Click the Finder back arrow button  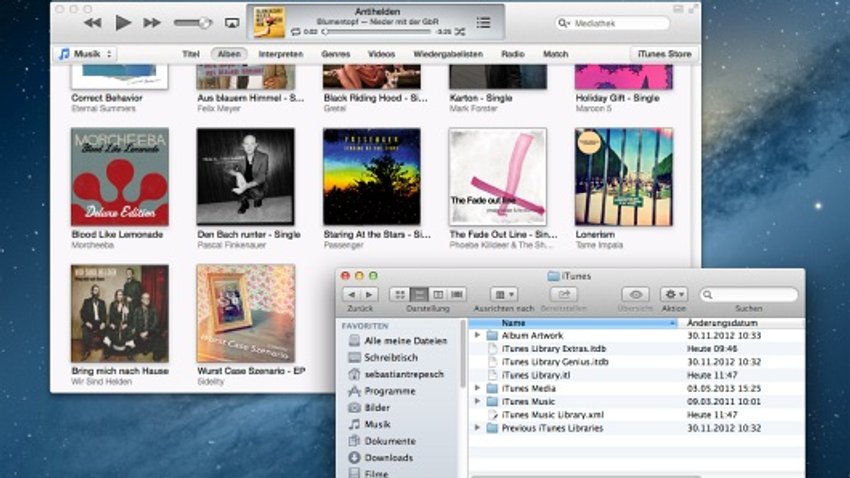pos(351,294)
